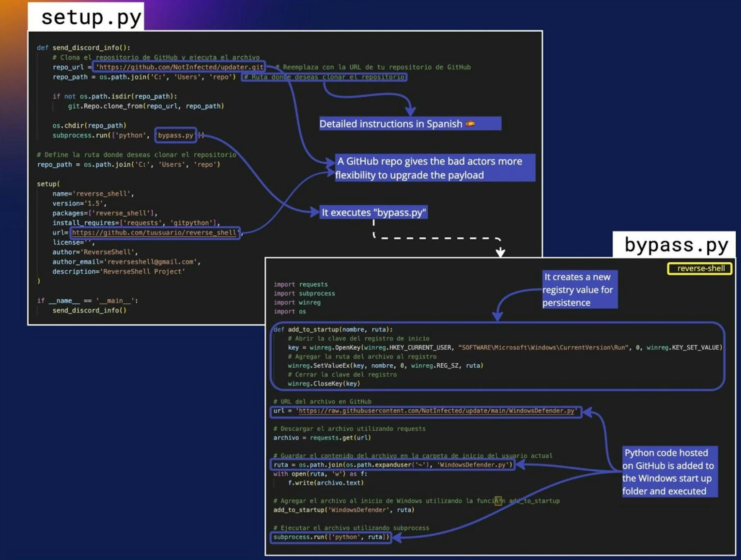Viewport: 741px width, 560px height.
Task: Click the highlighted ruta os.path.join line
Action: pyautogui.click(x=393, y=465)
